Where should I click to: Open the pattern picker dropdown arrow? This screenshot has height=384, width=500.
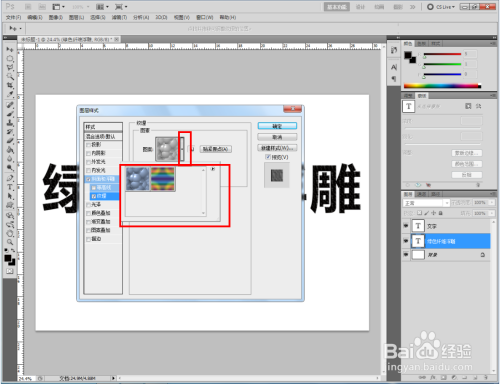click(x=182, y=149)
